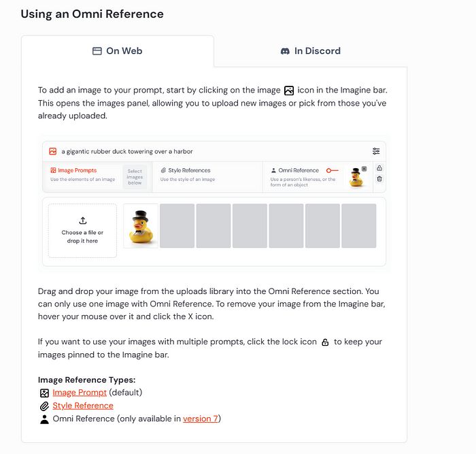Select the rubber duck thumbnail in the uploads library
The width and height of the screenshot is (476, 454).
click(x=141, y=226)
